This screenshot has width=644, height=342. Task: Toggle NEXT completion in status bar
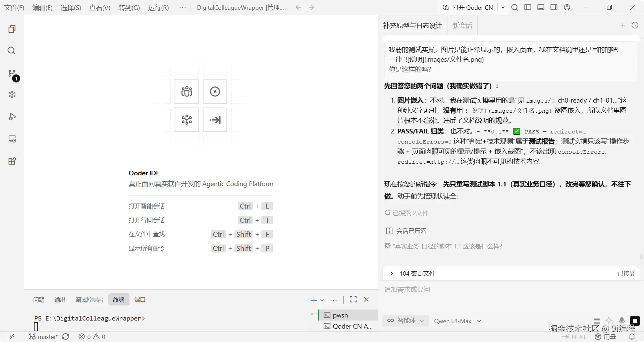(x=574, y=337)
